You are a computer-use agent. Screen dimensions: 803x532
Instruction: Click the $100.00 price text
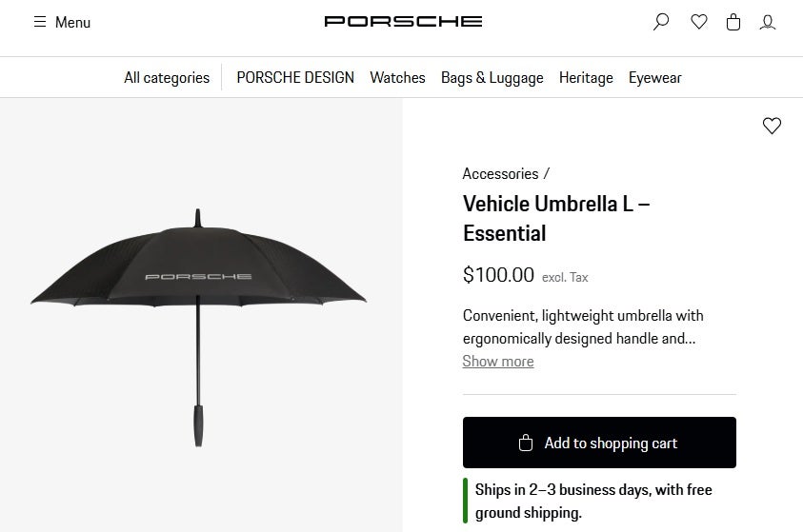coord(498,275)
